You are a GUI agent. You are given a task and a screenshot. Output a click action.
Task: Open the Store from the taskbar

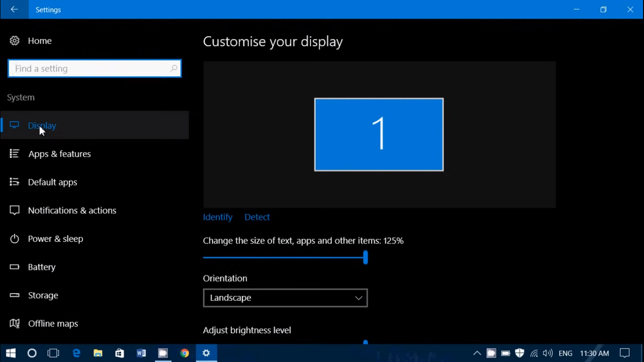coord(120,353)
